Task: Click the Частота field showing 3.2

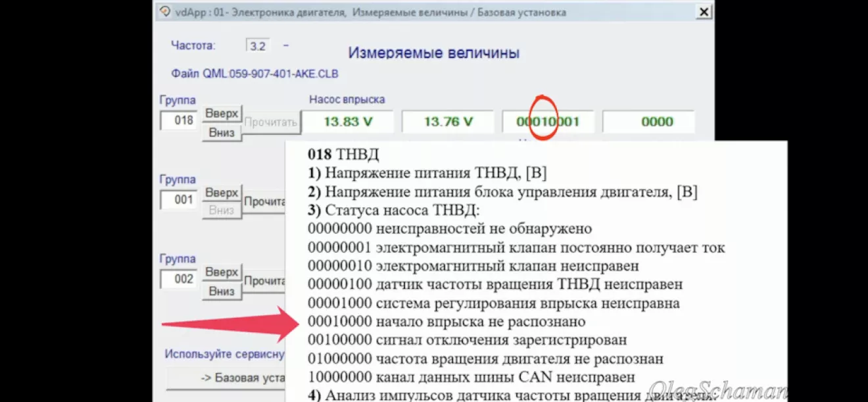Action: coord(258,46)
